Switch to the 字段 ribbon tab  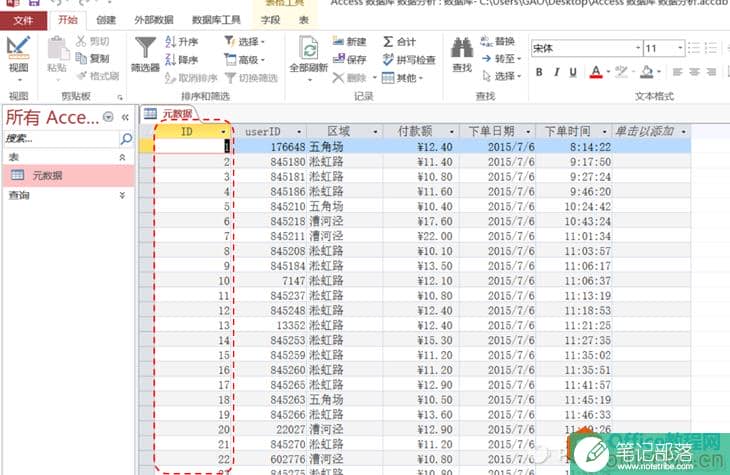pyautogui.click(x=270, y=20)
